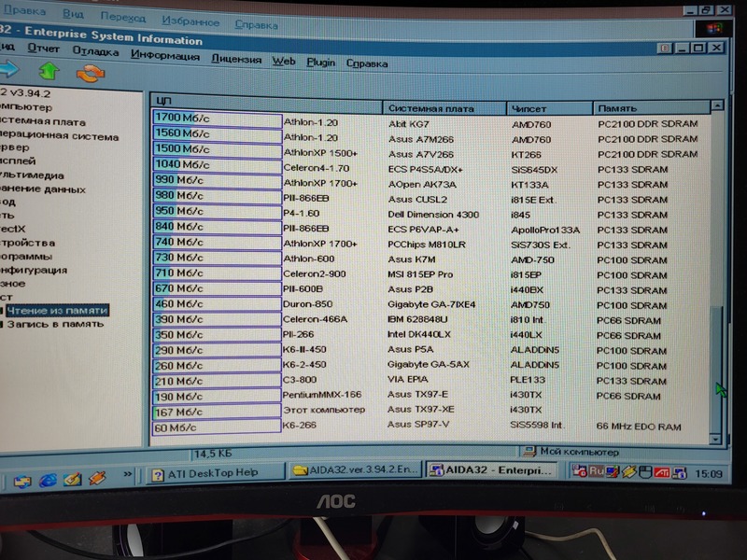Click the 'Celeron4-1.70' CPU entry
The image size is (747, 560).
pyautogui.click(x=317, y=168)
